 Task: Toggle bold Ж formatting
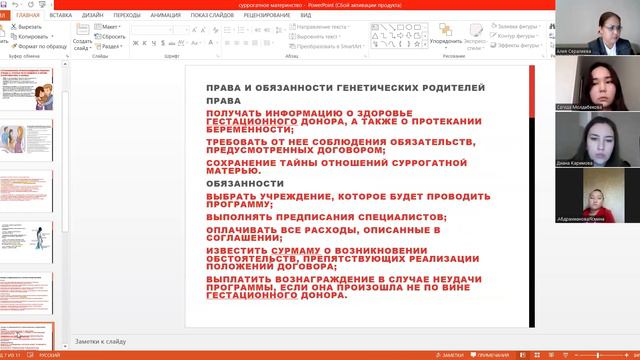[136, 43]
